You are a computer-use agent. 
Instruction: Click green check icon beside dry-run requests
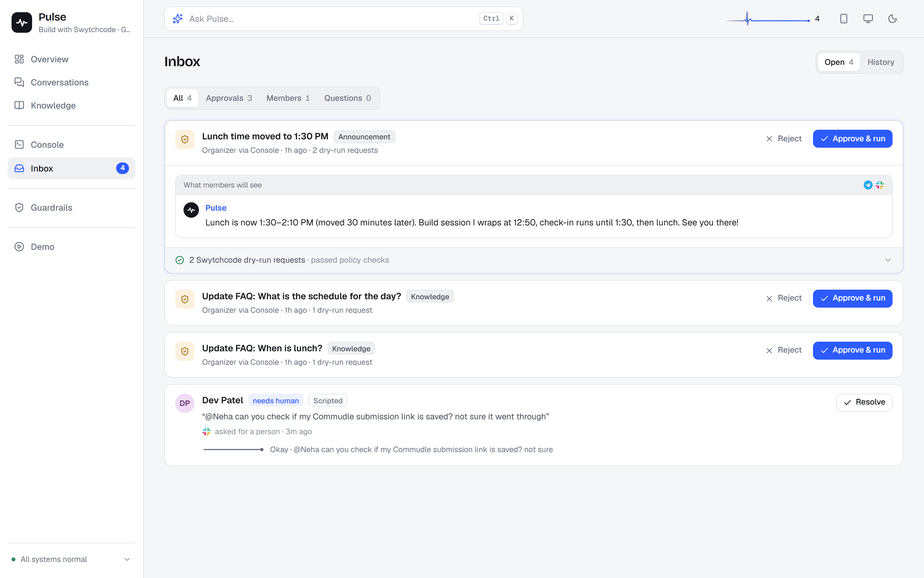[x=179, y=260]
